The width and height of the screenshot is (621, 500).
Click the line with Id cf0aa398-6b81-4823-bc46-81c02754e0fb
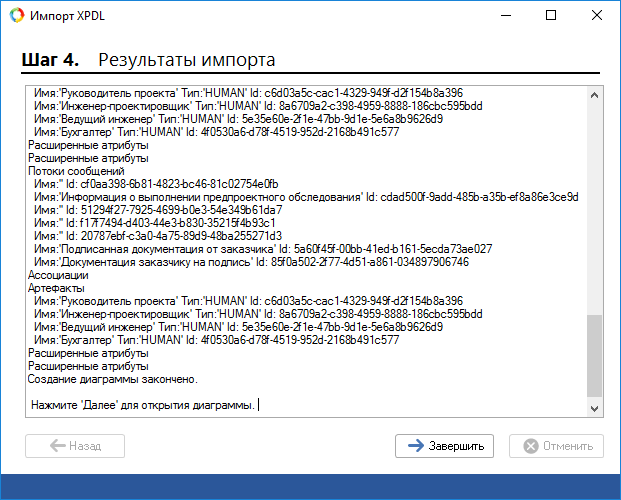click(x=156, y=184)
